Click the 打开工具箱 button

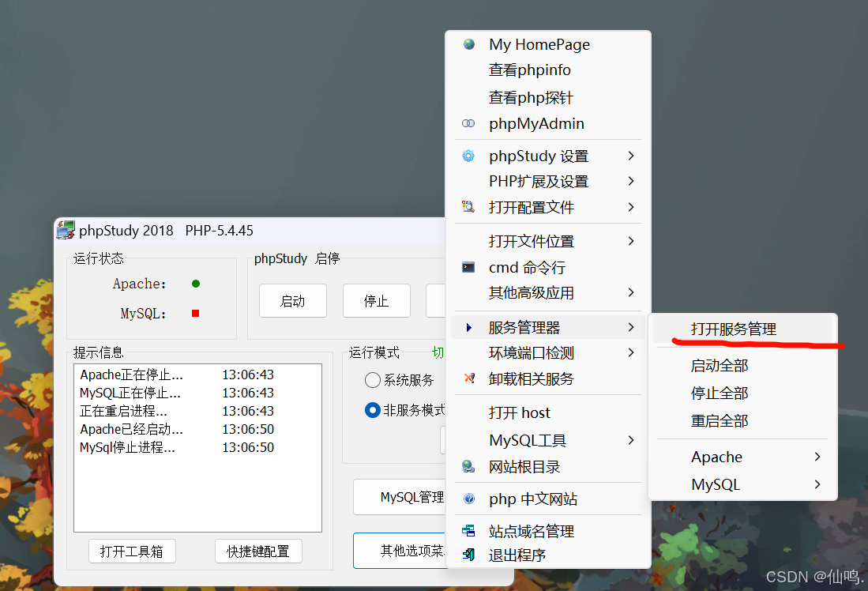[x=132, y=551]
